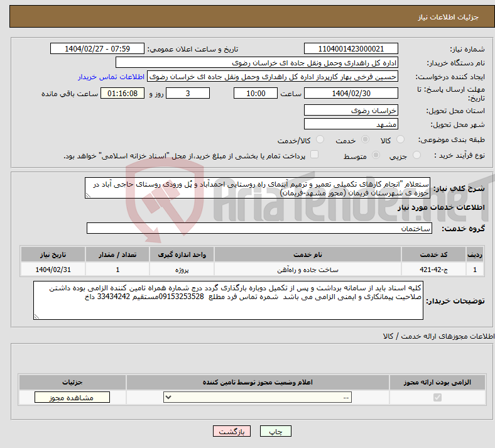
Task: Click the جزئیات اطلاعات نیاز page title
Action: 449,17
